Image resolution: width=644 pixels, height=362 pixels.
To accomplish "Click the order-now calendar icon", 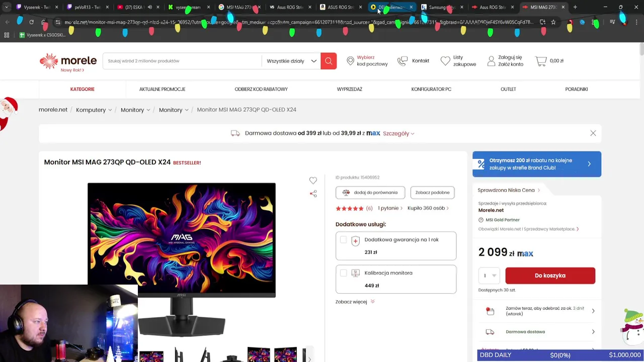I will (490, 311).
